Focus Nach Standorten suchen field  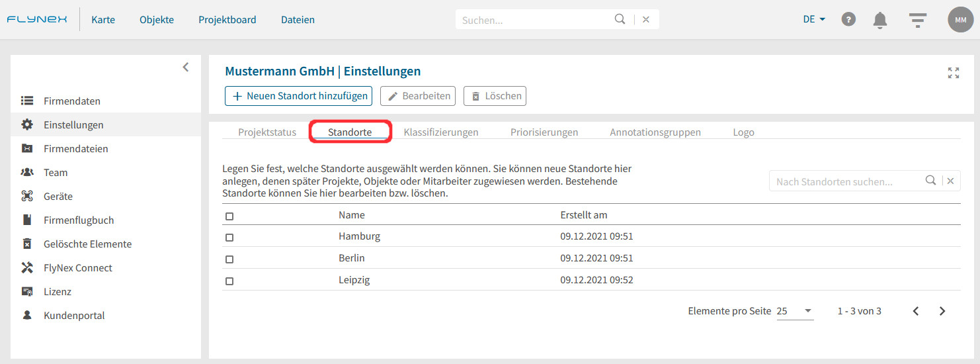[x=847, y=181]
